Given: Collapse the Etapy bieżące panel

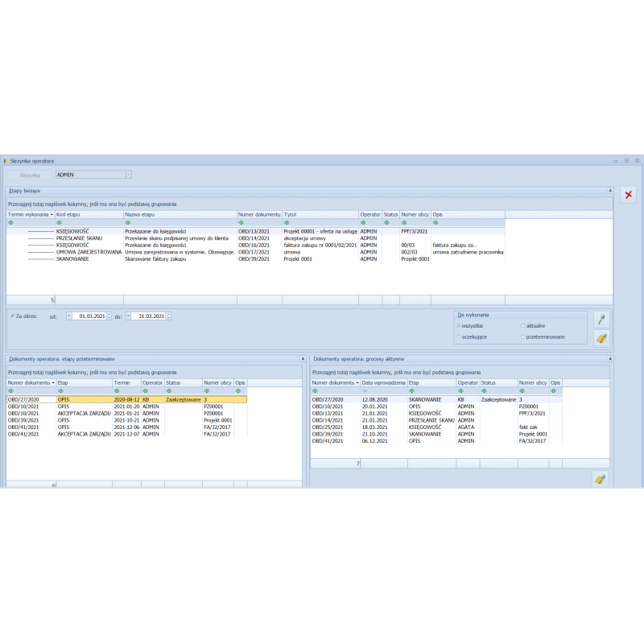Looking at the screenshot, I should 609,191.
